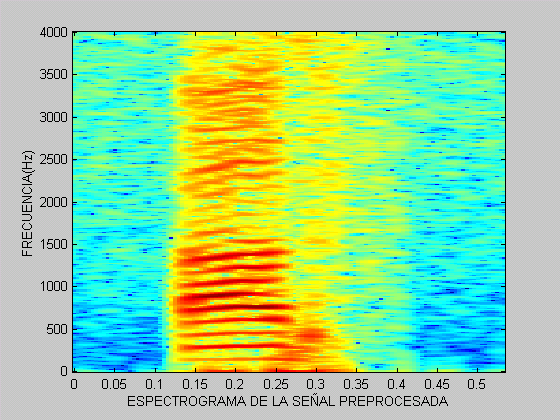Pick the 0.35 time tick label
This screenshot has height=420, width=560.
[356, 385]
